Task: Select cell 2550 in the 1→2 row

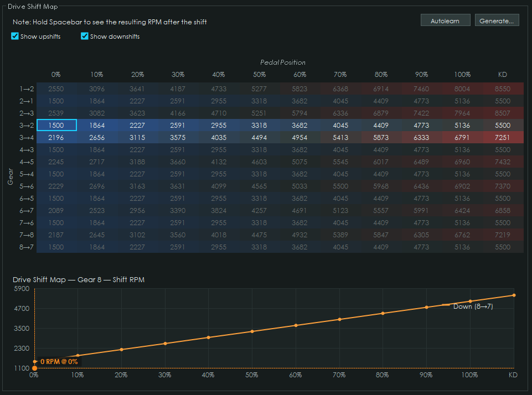Action: click(56, 89)
